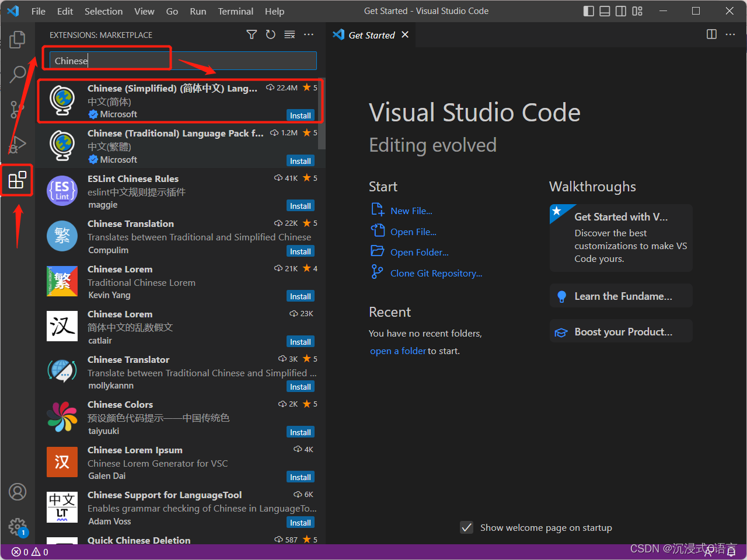
Task: Install Chinese (Traditional) Language Pack
Action: coord(301,161)
